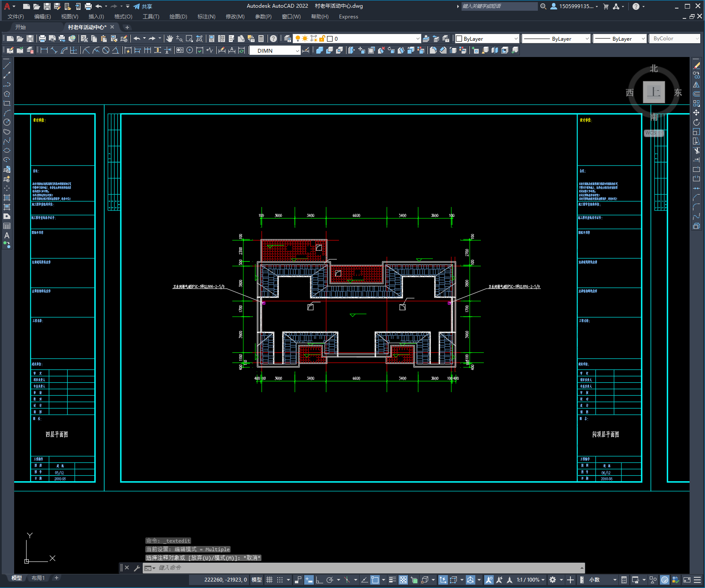Select the Table tool in left toolbar

click(x=7, y=226)
